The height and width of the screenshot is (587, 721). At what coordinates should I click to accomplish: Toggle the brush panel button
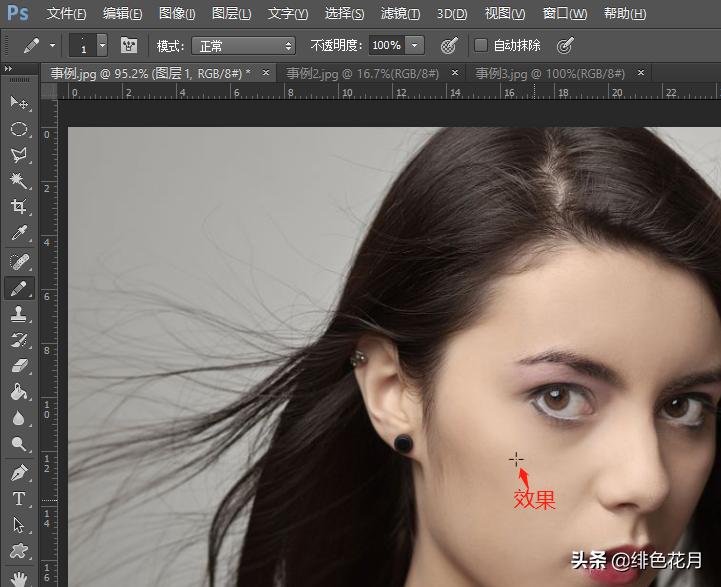pos(129,46)
